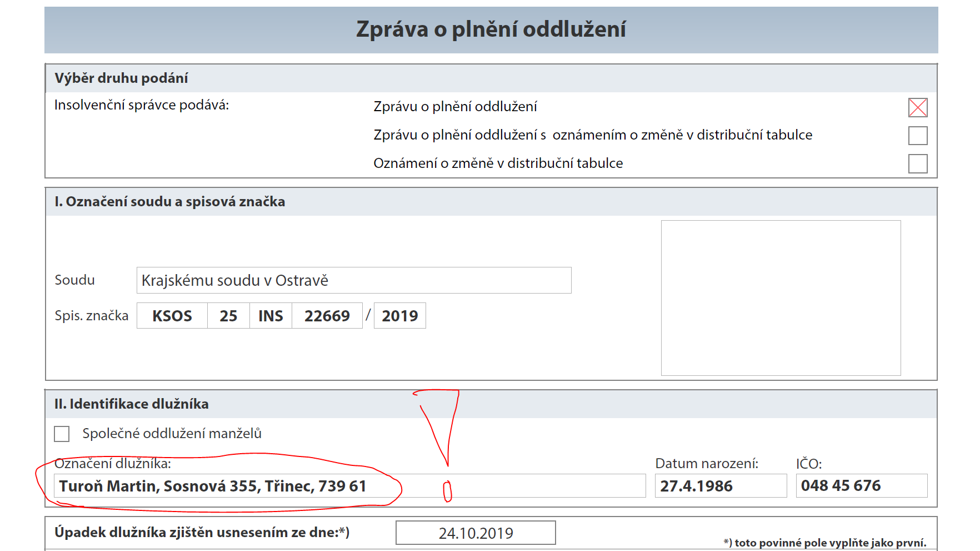Click the case number field '22669'
The height and width of the screenshot is (551, 980).
(x=327, y=316)
